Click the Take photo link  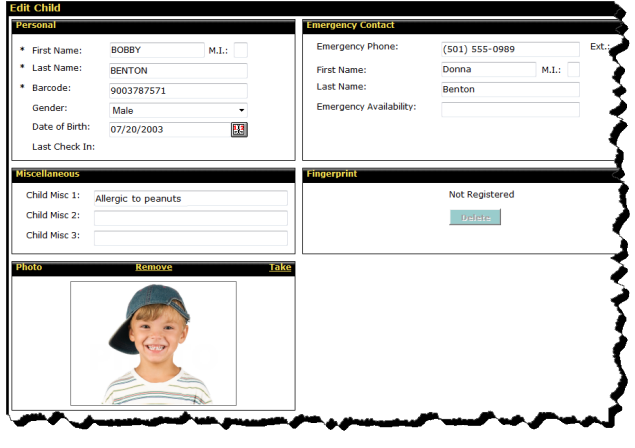click(280, 267)
